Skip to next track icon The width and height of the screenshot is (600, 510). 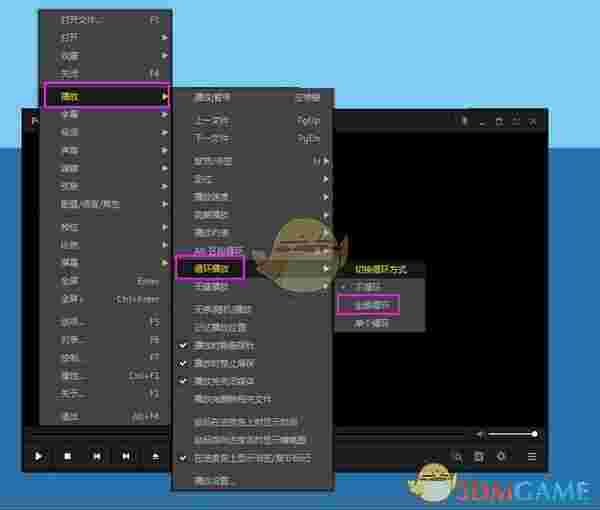pyautogui.click(x=126, y=456)
